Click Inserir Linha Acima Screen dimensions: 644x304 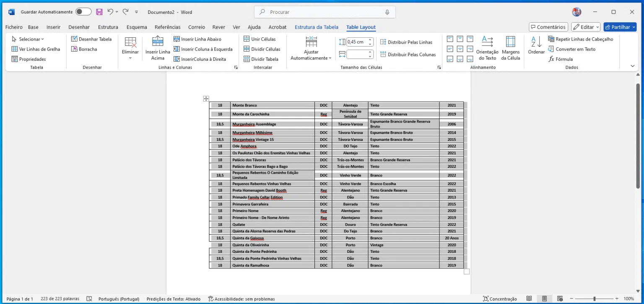click(158, 48)
